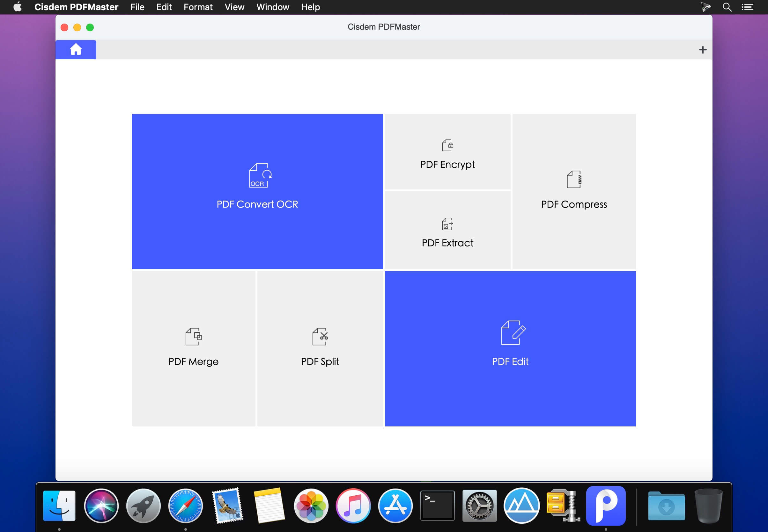Select the PDF Merge tool

tap(193, 348)
